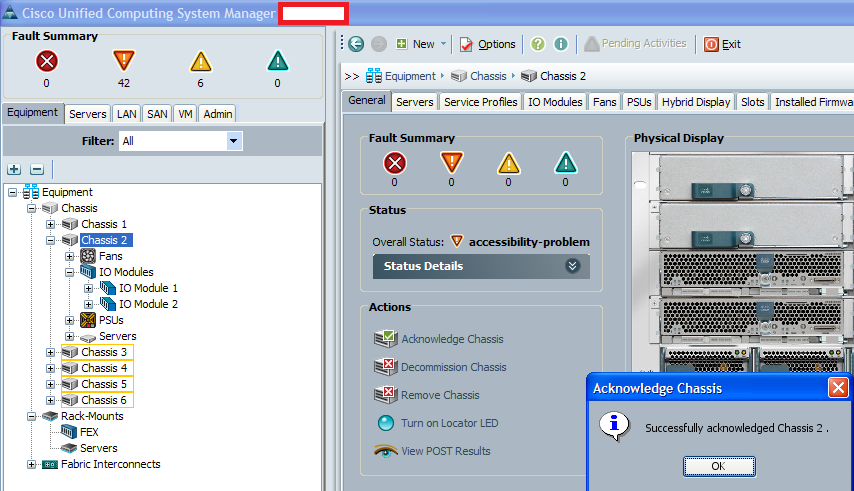Click the minor faults icon showing 6

pos(200,62)
